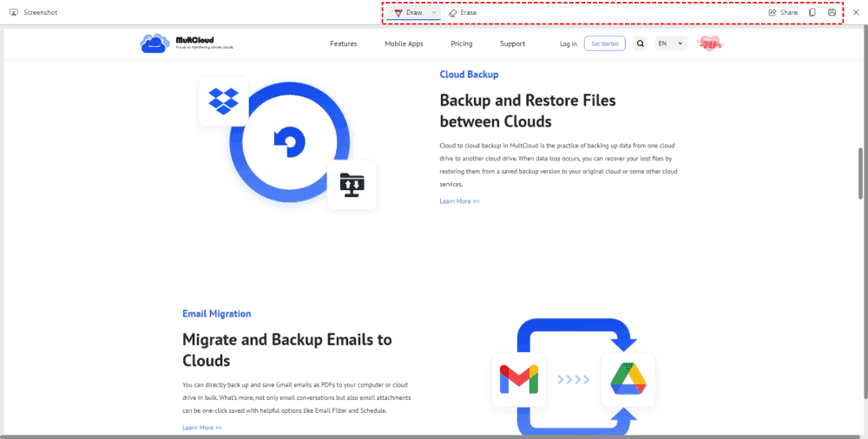Click the Google Drive icon card
The width and height of the screenshot is (868, 439).
(x=628, y=380)
